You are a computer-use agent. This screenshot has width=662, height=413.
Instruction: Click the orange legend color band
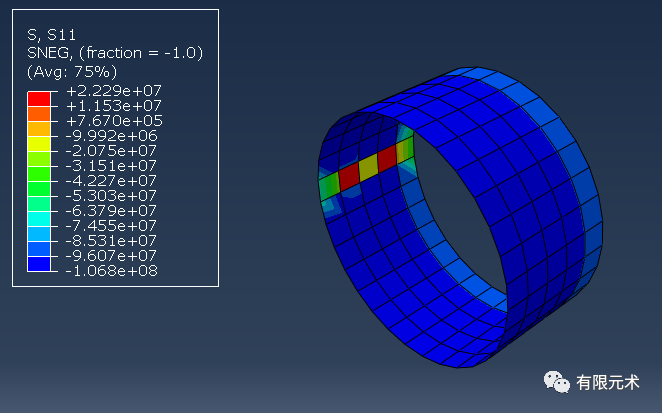[x=39, y=114]
